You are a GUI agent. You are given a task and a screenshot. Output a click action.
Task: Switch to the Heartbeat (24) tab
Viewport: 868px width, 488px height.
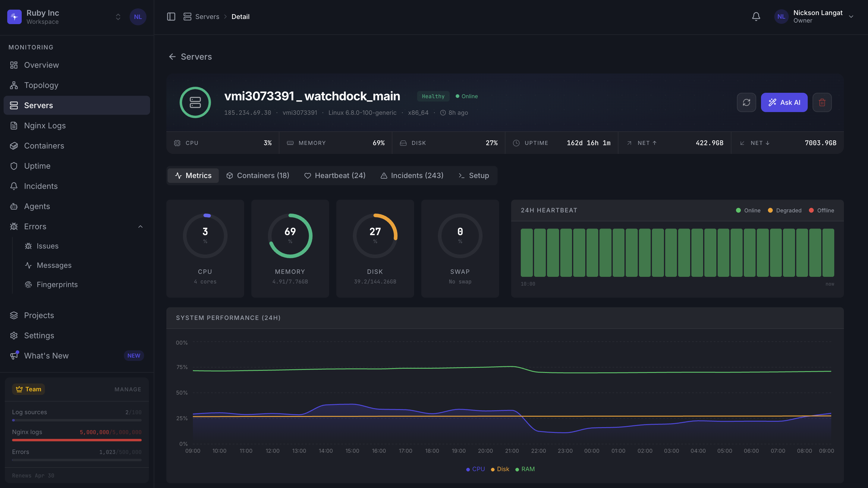(335, 175)
